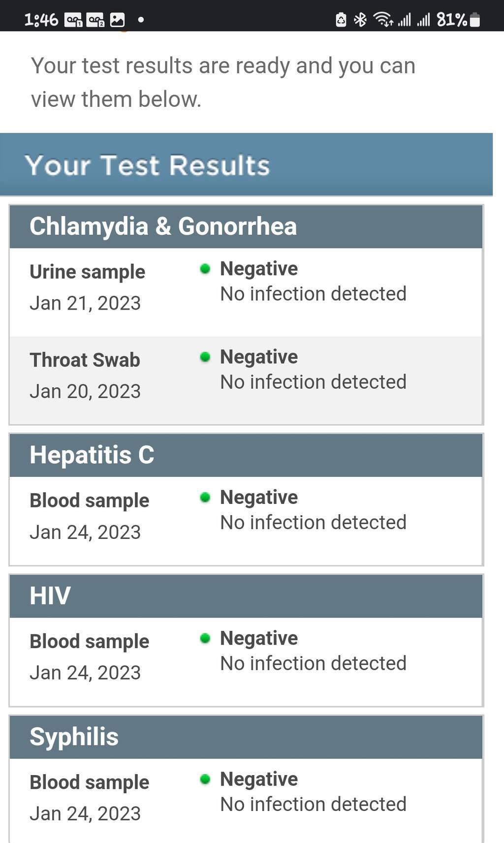Viewport: 504px width, 843px height.
Task: Tap the picture notification icon in status bar
Action: (x=117, y=20)
